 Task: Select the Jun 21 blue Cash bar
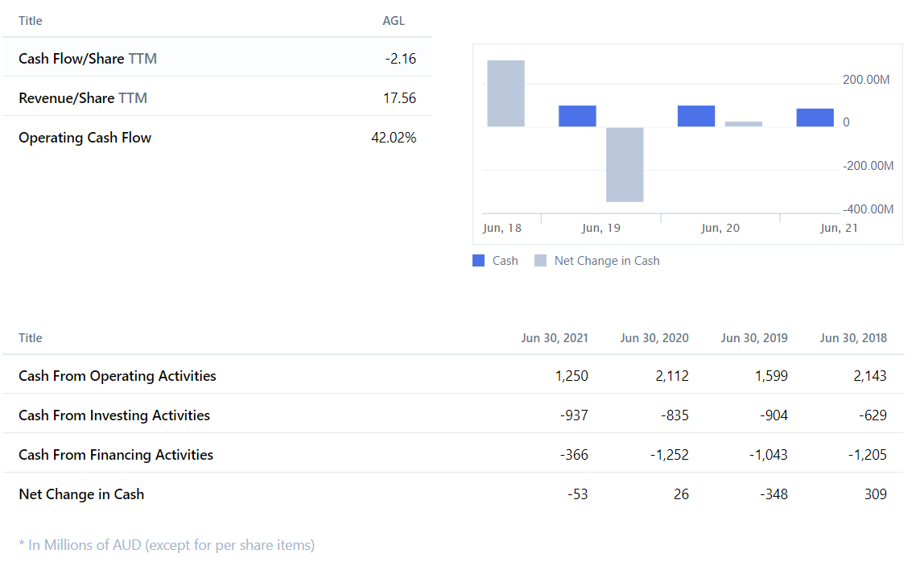[815, 118]
